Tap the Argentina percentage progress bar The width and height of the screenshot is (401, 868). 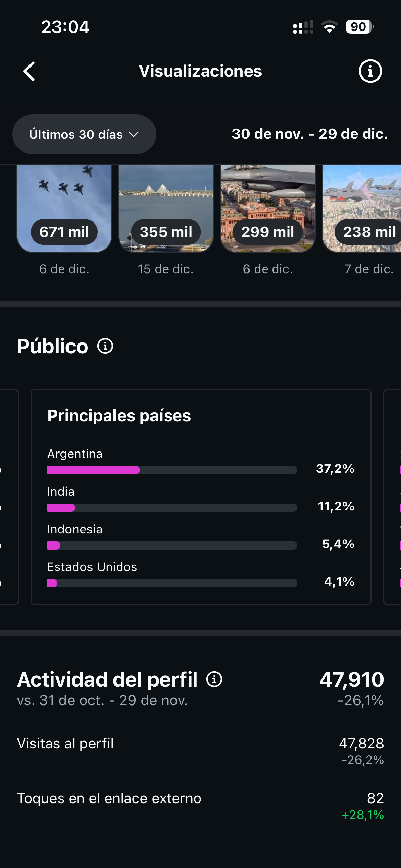172,470
